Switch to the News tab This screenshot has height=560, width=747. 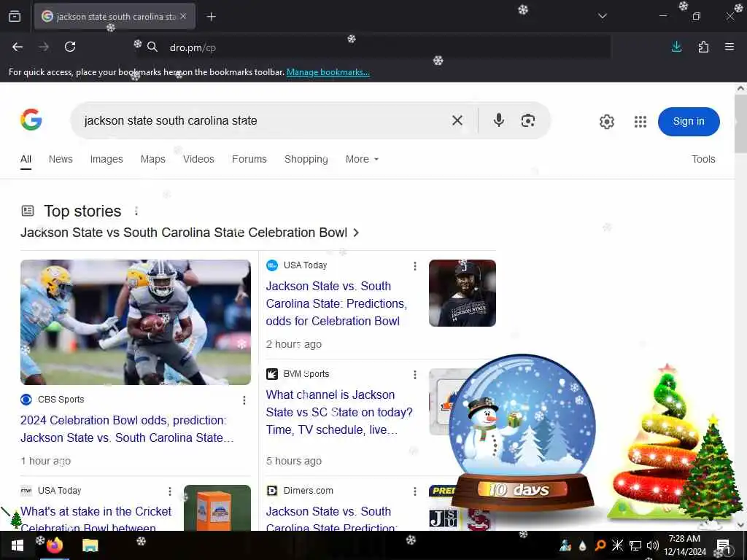(x=61, y=159)
